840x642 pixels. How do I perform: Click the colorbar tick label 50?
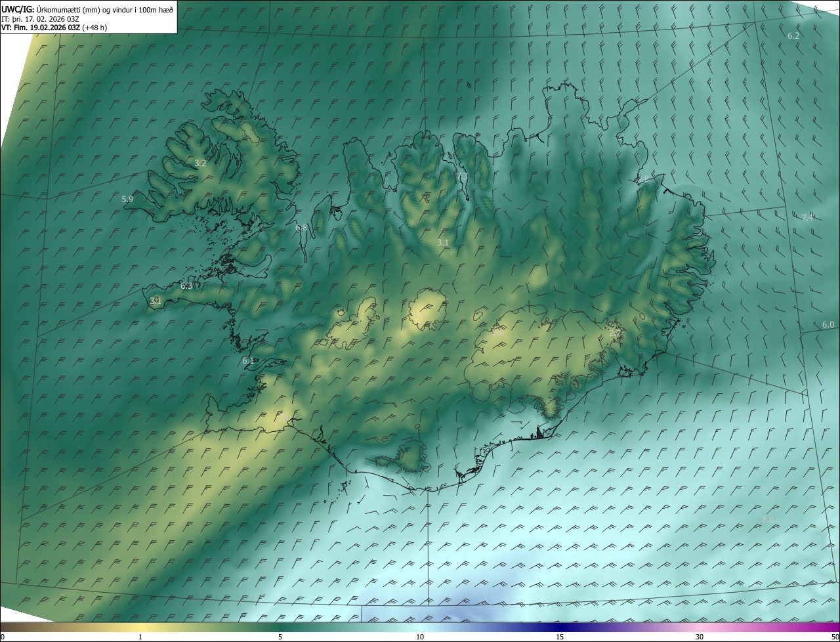(835, 637)
